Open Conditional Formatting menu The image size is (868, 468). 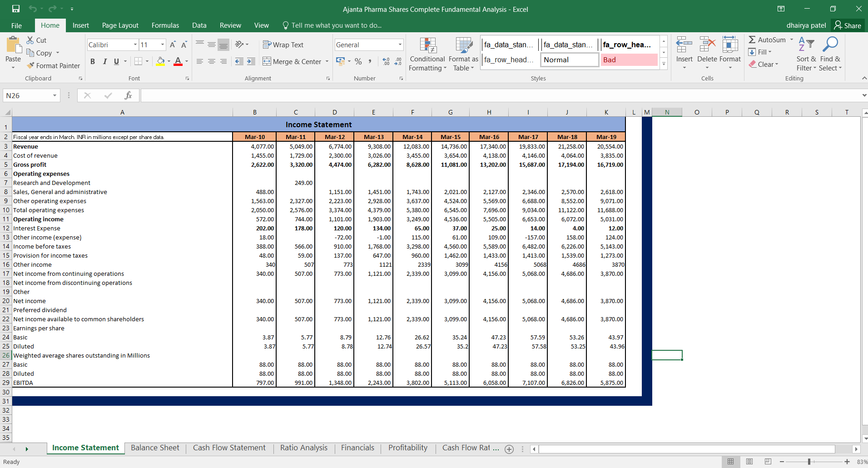pos(427,54)
